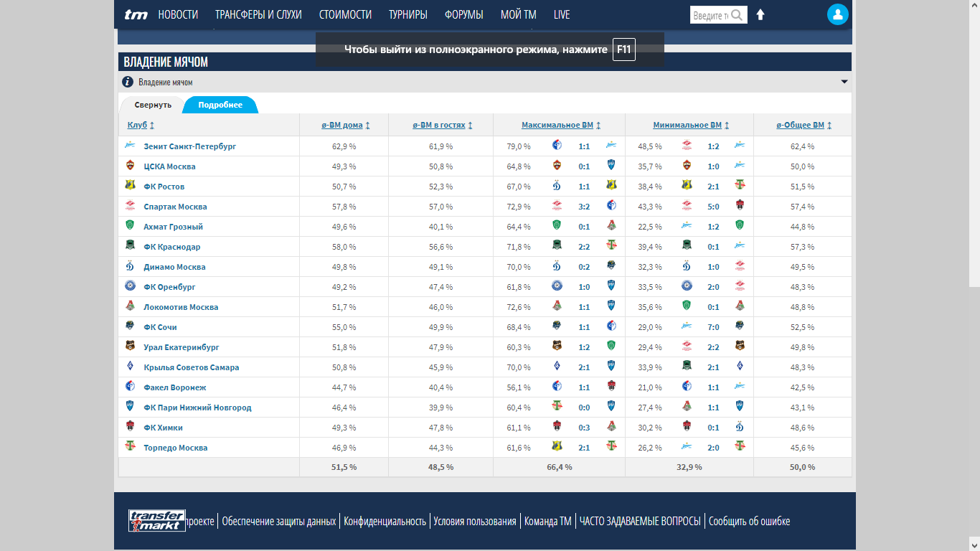Open the user profile avatar icon

[x=837, y=14]
